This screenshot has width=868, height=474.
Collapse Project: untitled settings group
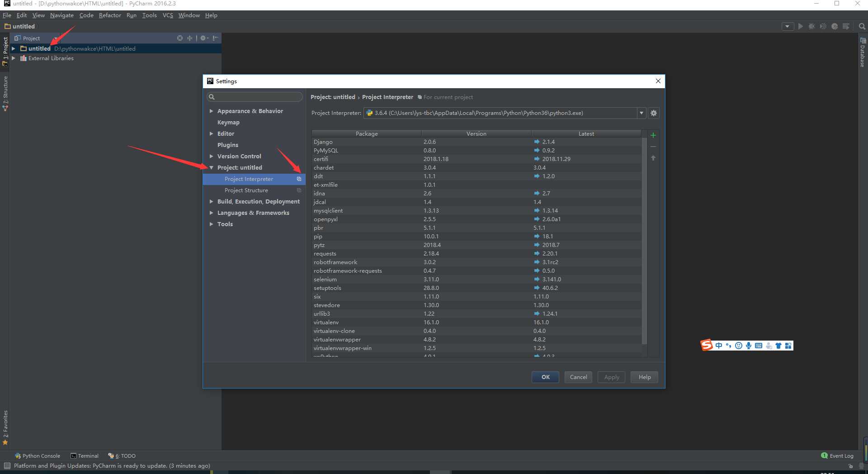(x=211, y=167)
